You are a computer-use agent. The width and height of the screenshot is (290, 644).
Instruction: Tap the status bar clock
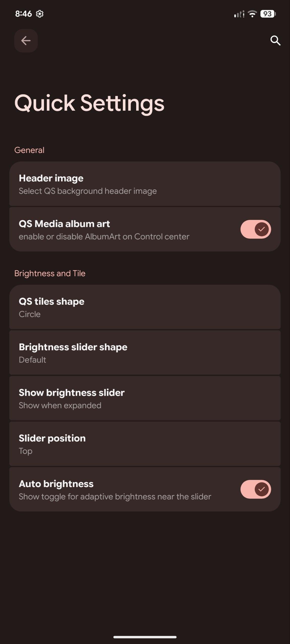coord(23,14)
